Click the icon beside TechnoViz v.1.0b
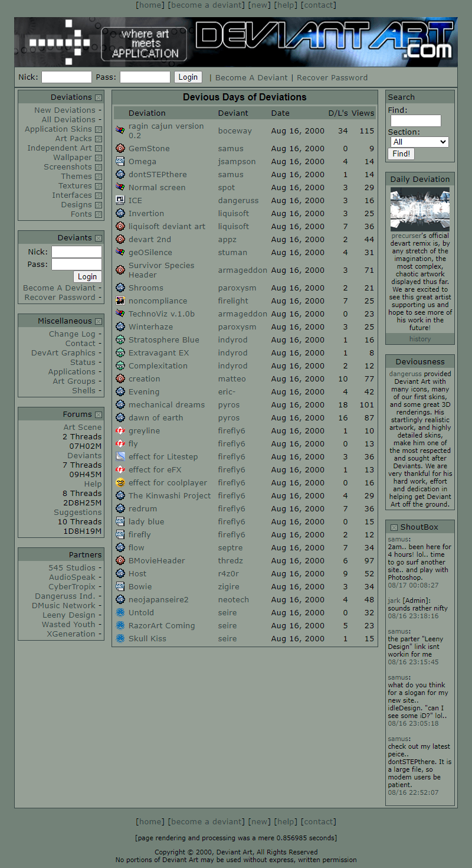472x868 pixels. [120, 314]
